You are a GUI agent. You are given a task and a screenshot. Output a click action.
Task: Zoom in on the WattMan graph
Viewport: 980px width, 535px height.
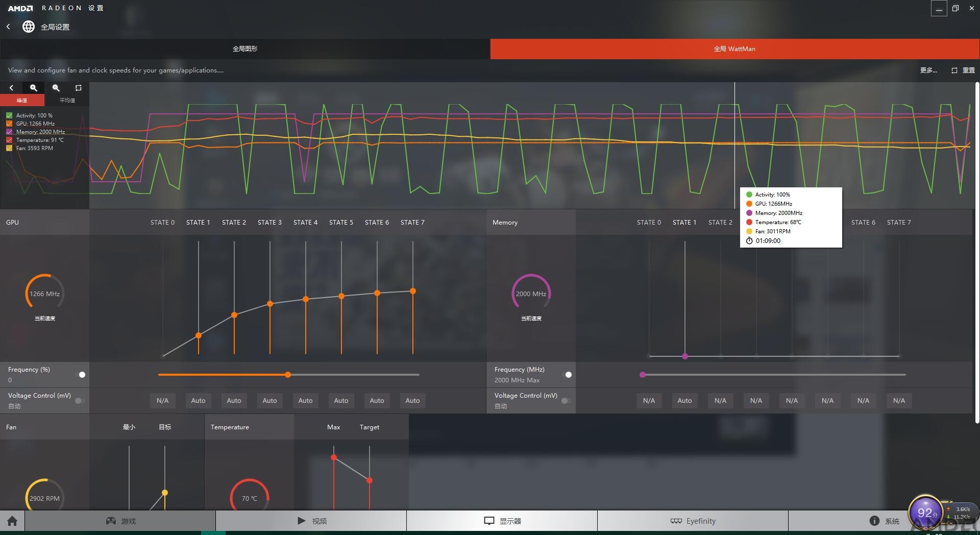34,88
